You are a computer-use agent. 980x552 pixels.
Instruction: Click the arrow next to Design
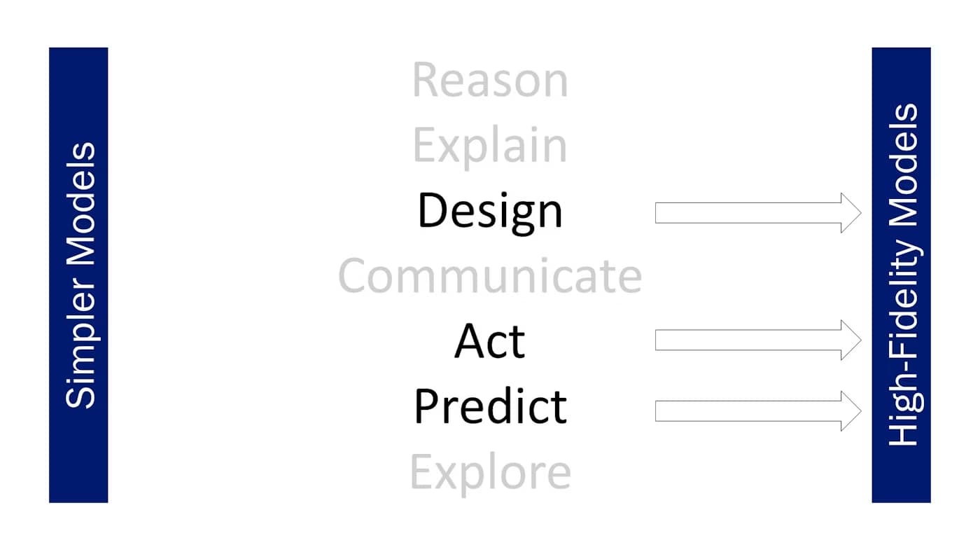(757, 212)
